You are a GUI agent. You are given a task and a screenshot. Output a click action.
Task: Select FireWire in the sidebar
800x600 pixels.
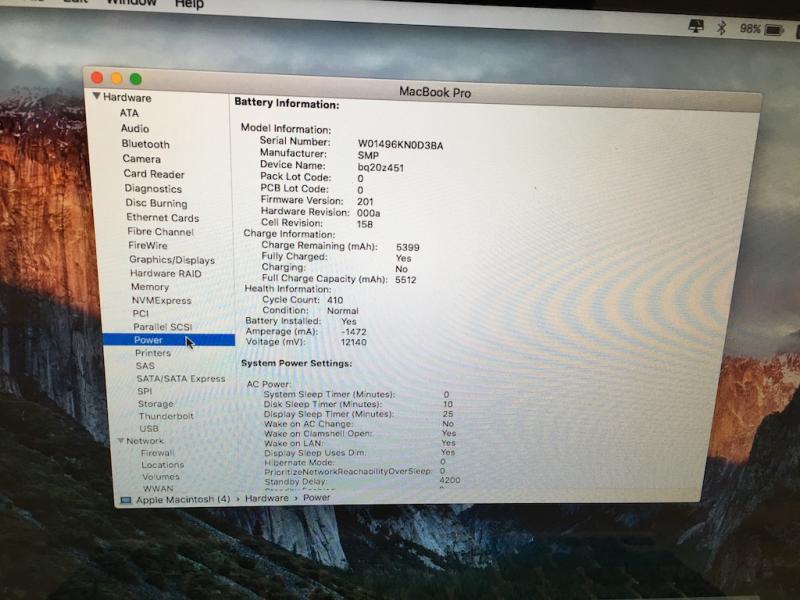pos(148,245)
